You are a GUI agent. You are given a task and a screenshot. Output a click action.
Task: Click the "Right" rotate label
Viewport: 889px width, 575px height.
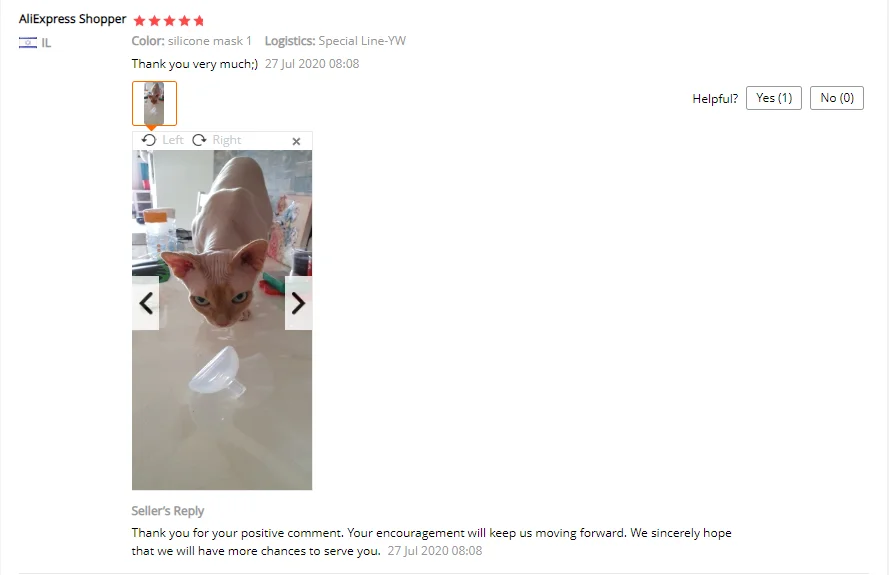click(227, 140)
